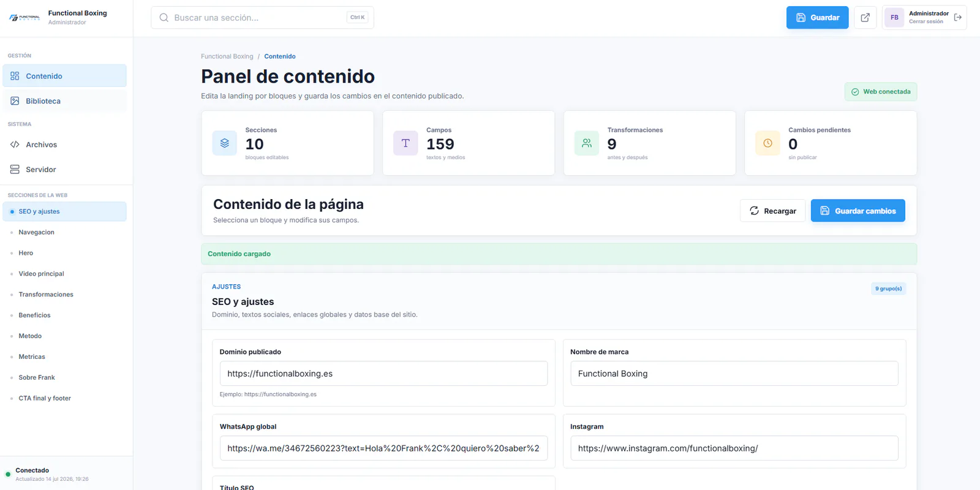Click the Archivos code icon

tap(15, 145)
